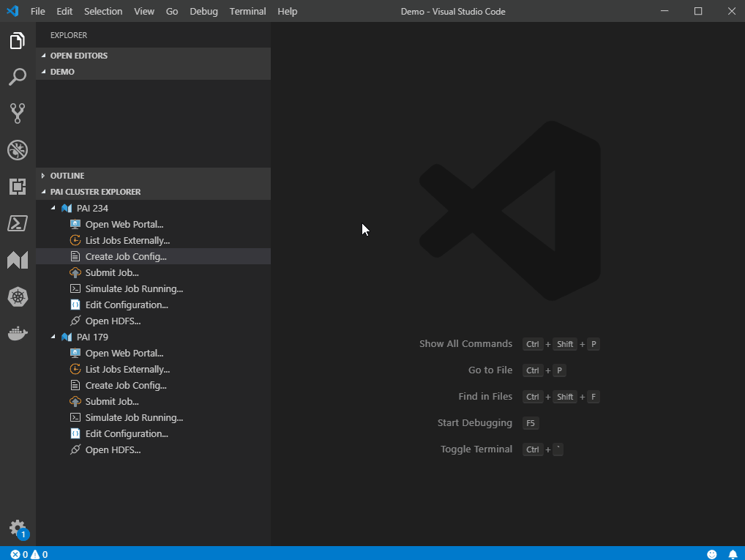Open the Docker whale icon

click(18, 333)
